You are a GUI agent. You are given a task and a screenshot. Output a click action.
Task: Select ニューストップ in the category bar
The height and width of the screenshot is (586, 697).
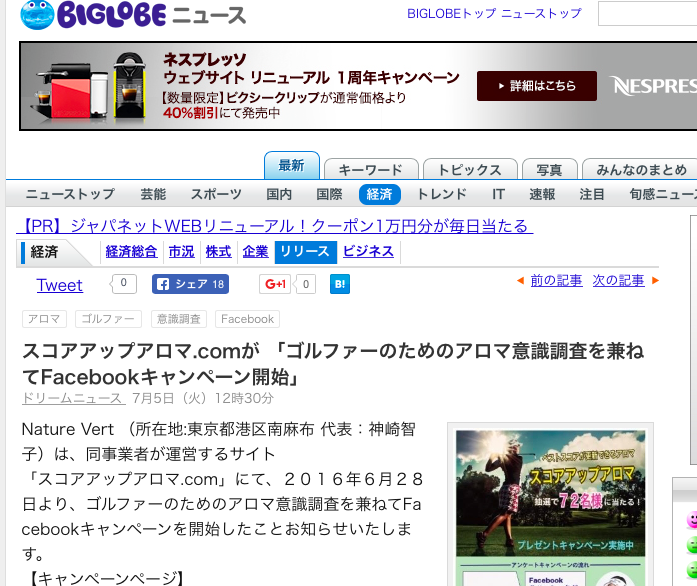[x=70, y=194]
